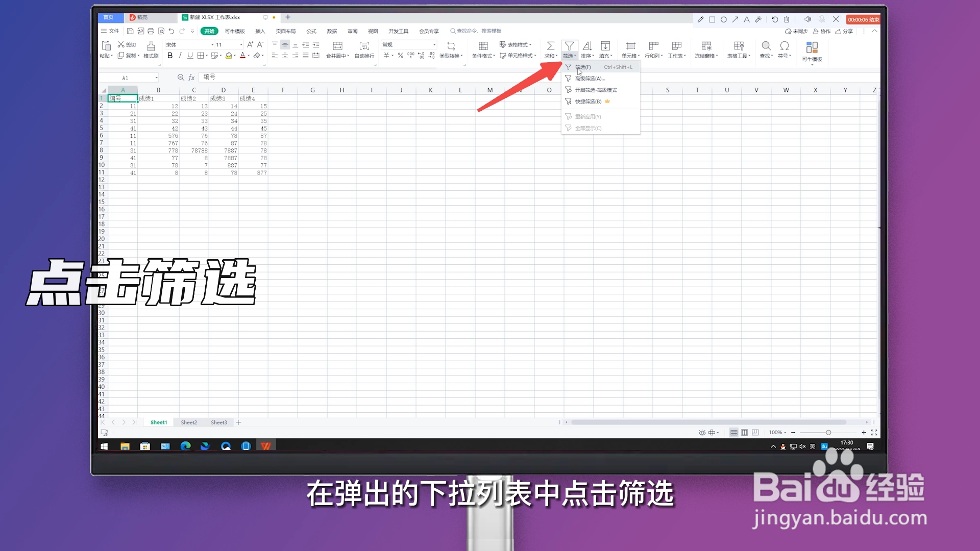Click the 冻结窗格 freeze panes icon
980x551 pixels.
coord(706,46)
